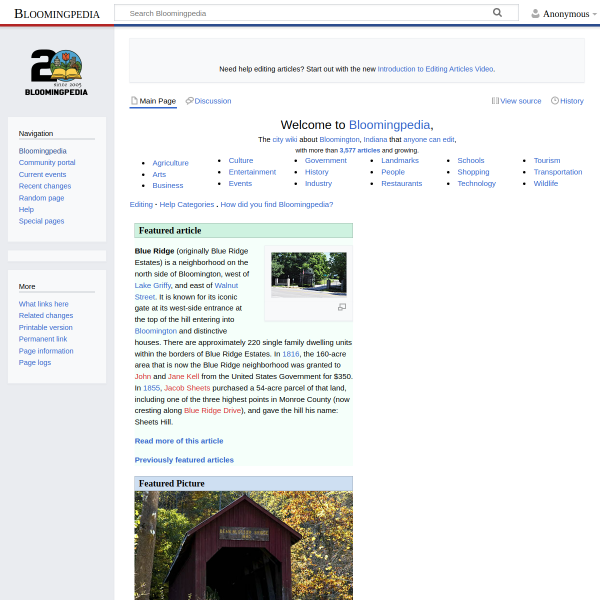This screenshot has height=600, width=600.
Task: Open the Agriculture category
Action: pos(170,163)
